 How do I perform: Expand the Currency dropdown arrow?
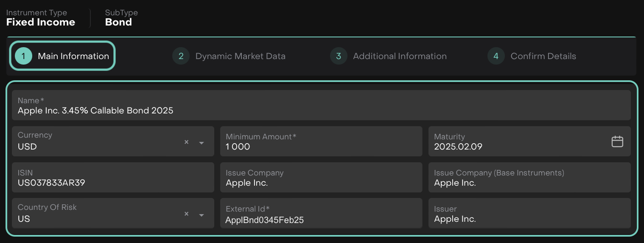click(x=202, y=143)
